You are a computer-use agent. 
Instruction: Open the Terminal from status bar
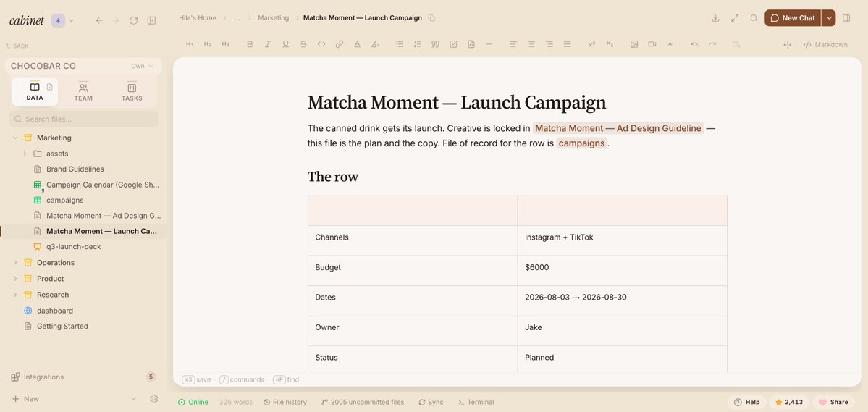(476, 402)
